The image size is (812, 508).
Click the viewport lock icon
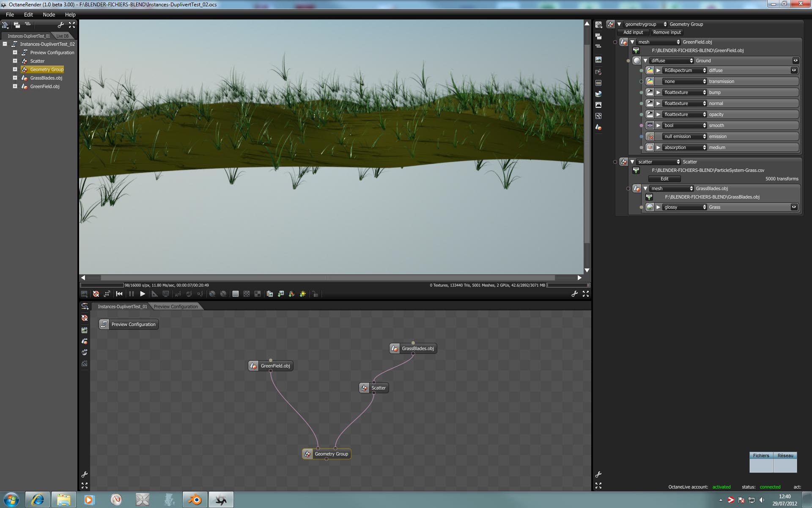315,294
